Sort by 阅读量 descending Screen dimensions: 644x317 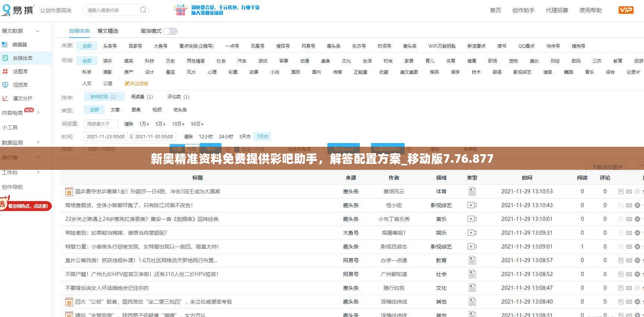coord(142,97)
